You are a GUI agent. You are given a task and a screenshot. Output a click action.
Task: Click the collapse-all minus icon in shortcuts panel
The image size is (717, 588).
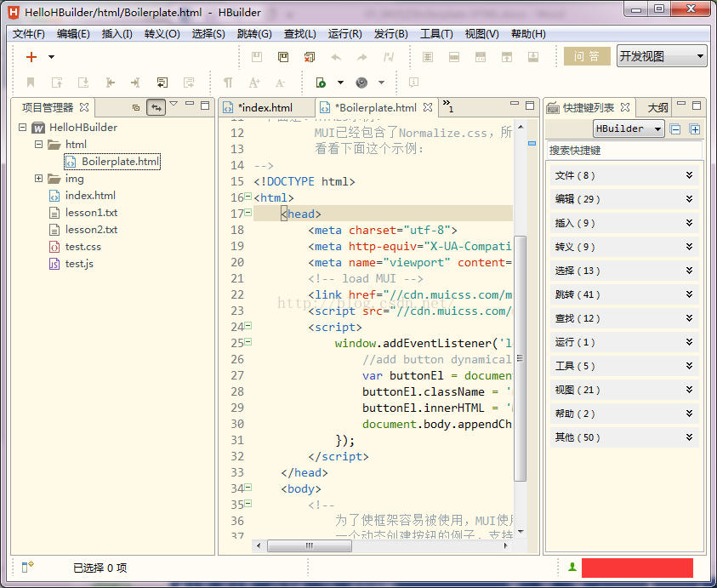pos(675,129)
